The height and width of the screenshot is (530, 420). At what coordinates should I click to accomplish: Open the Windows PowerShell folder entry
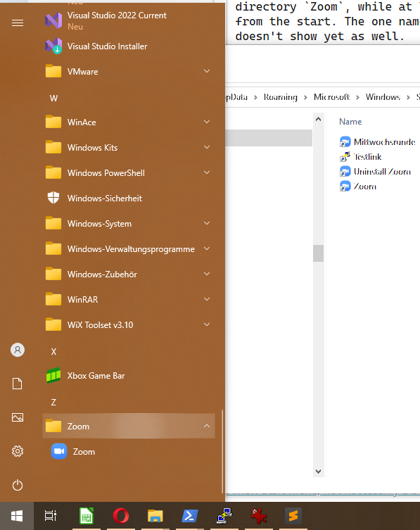click(129, 172)
